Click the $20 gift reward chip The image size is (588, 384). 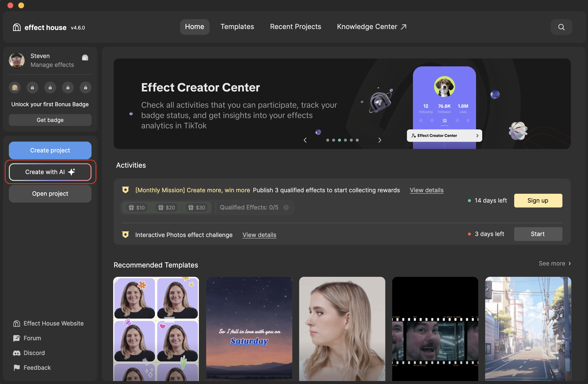point(167,207)
